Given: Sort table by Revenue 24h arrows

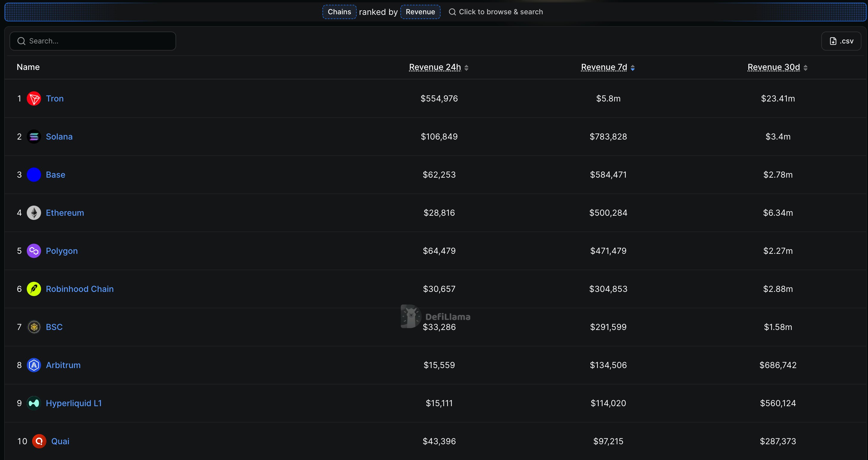Looking at the screenshot, I should coord(466,68).
